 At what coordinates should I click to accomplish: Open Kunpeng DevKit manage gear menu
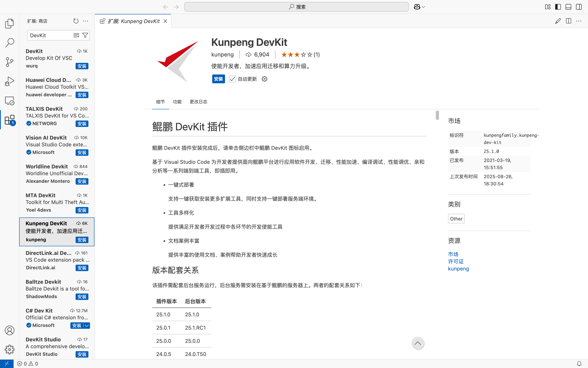click(x=264, y=79)
